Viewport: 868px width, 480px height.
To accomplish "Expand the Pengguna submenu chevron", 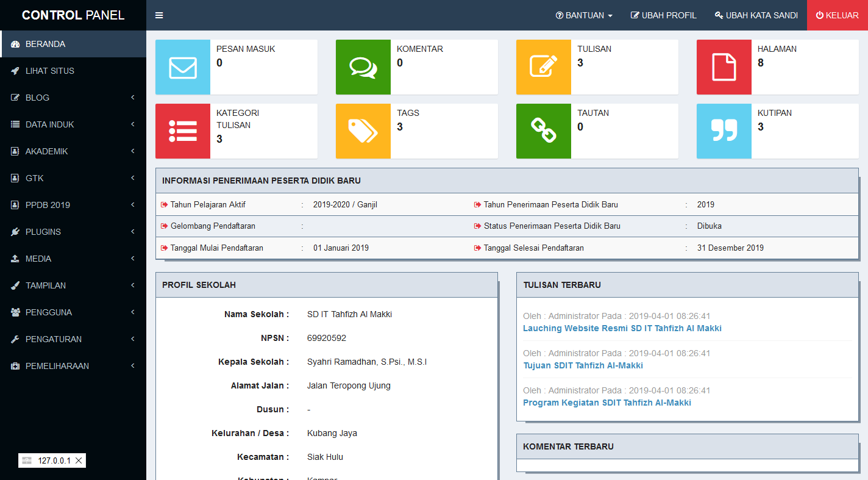I will (x=133, y=312).
